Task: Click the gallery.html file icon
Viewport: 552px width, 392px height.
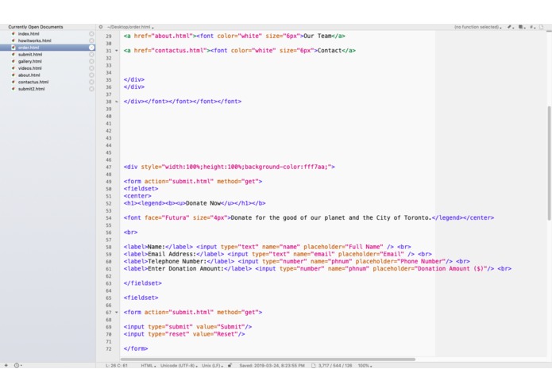Action: click(x=14, y=61)
